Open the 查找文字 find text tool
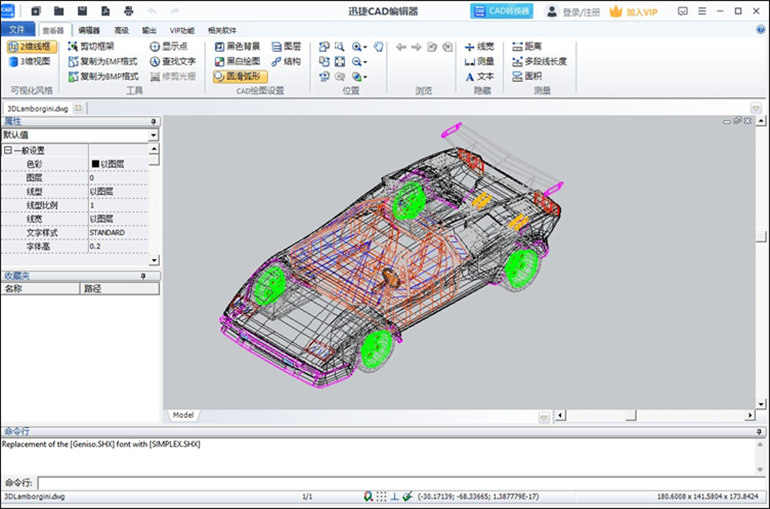The height and width of the screenshot is (509, 770). pyautogui.click(x=172, y=61)
